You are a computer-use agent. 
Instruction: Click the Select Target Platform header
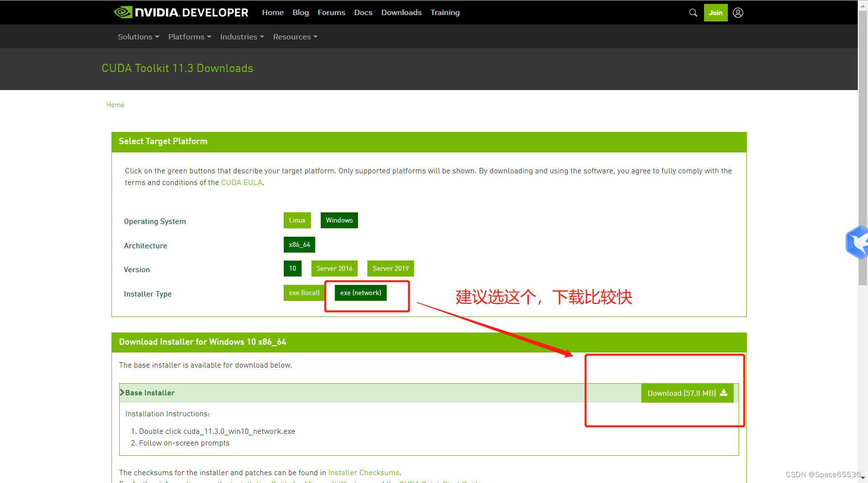(x=429, y=142)
